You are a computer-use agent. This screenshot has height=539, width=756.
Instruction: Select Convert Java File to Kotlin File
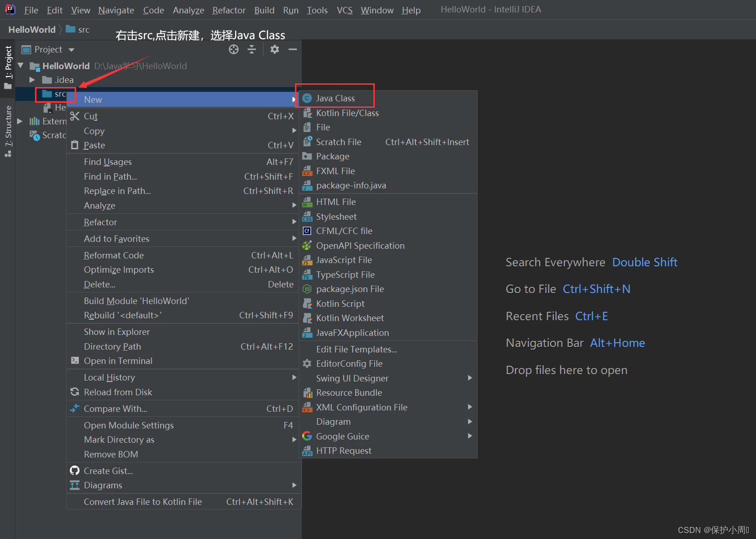(x=183, y=502)
